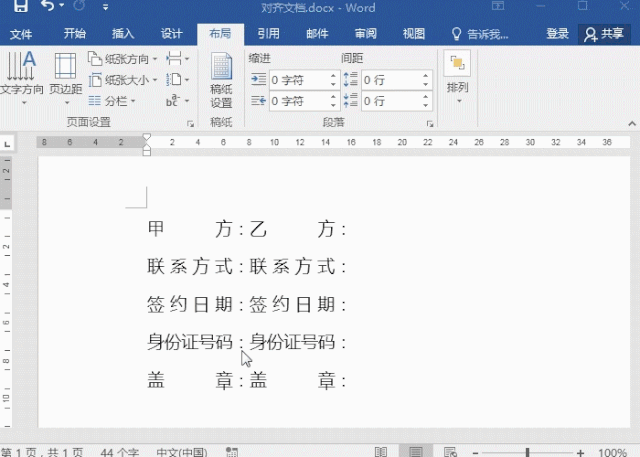Click the text 乙 方 in document

[x=292, y=228]
